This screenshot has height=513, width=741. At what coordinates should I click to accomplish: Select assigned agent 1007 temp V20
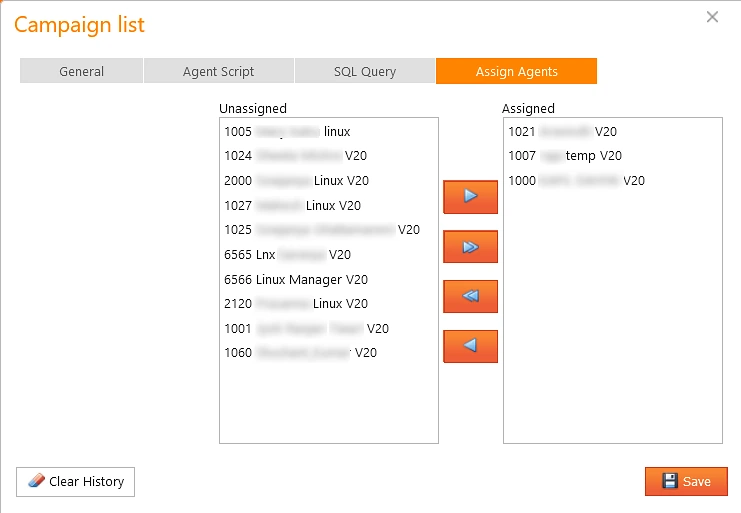point(612,155)
